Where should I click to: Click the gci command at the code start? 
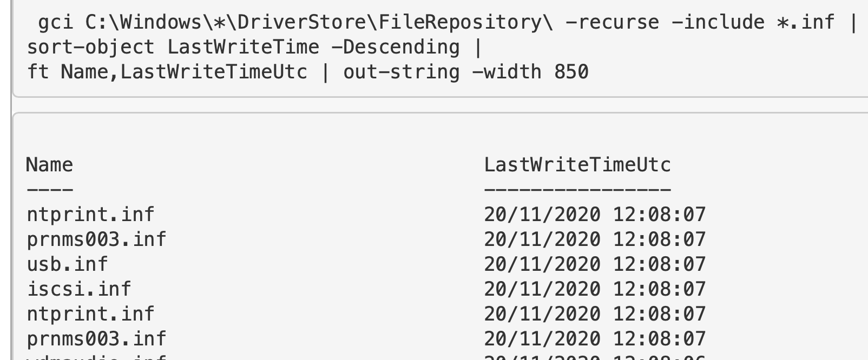tap(55, 22)
